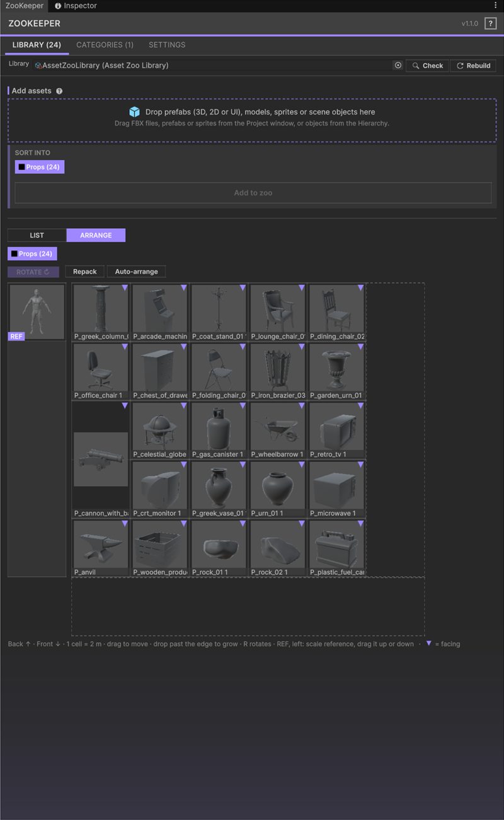Select the P_rock_02 1 thumbnail
Viewport: 504px width, 820px height.
[x=278, y=548]
